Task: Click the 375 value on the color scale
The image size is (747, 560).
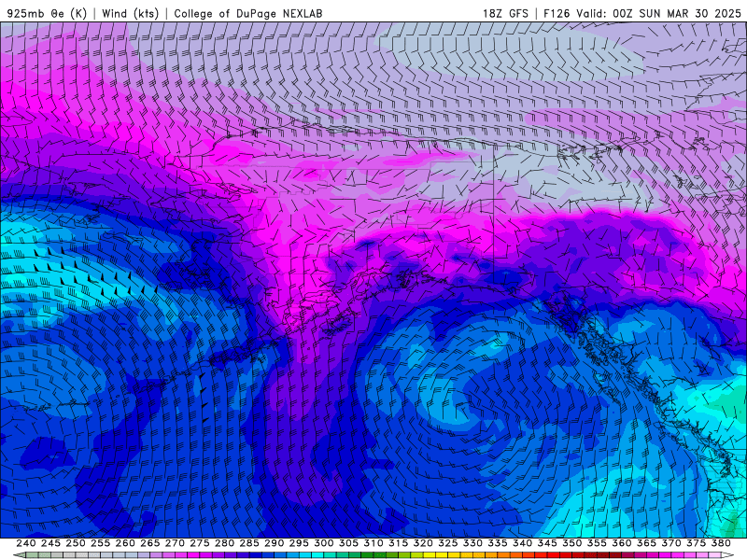Action: point(696,543)
